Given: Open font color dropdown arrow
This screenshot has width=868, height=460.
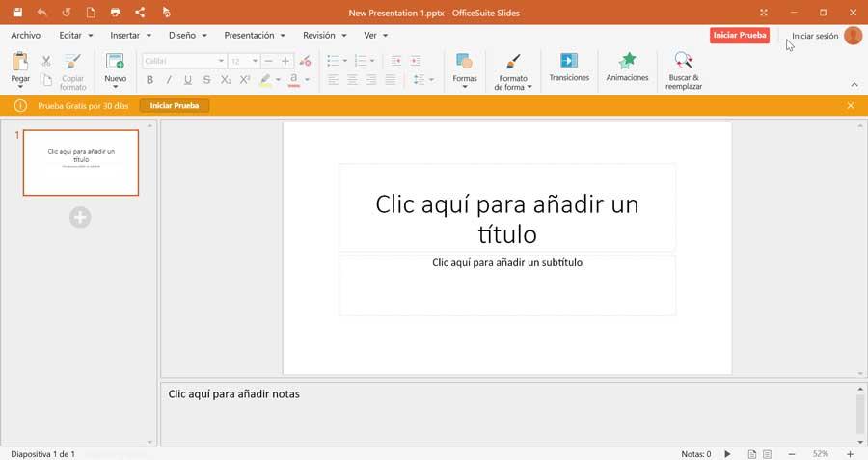Looking at the screenshot, I should 307,80.
